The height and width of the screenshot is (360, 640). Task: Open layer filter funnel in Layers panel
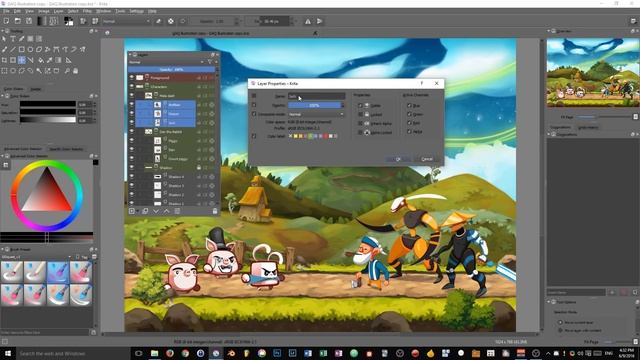click(210, 62)
